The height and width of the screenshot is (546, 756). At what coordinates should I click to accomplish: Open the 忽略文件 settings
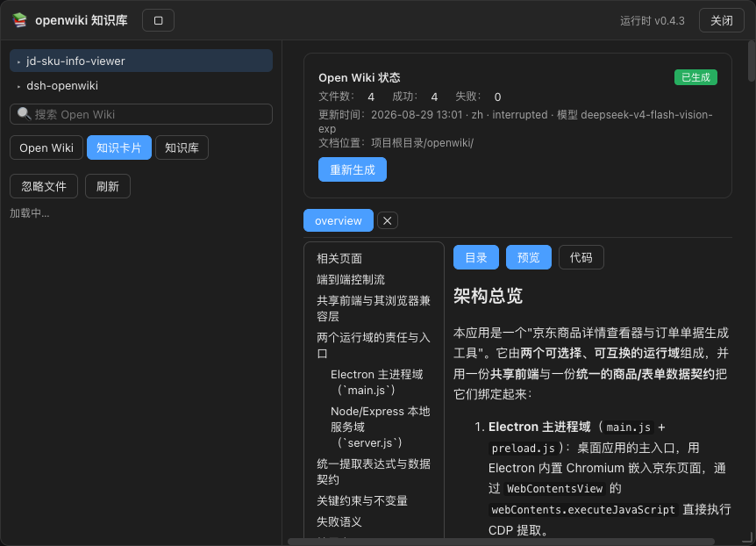pos(44,186)
